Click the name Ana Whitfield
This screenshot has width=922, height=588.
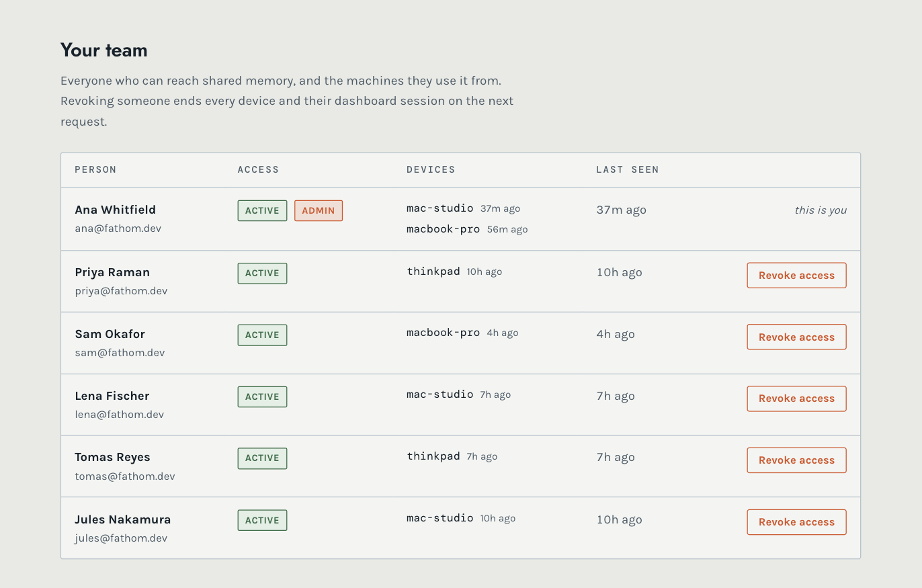click(115, 210)
